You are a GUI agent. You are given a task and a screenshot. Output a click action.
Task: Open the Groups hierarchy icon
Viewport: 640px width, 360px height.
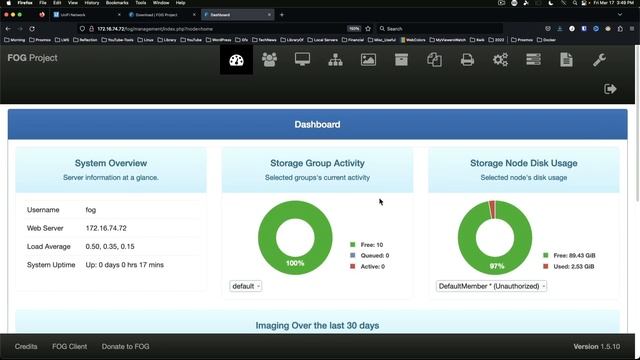tap(336, 60)
